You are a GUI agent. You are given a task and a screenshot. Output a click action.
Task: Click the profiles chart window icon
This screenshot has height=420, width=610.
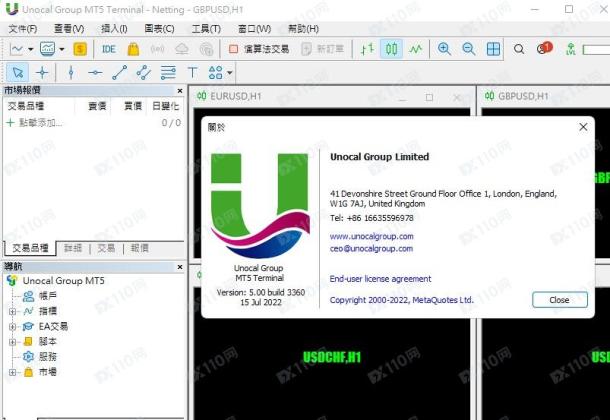click(x=47, y=49)
